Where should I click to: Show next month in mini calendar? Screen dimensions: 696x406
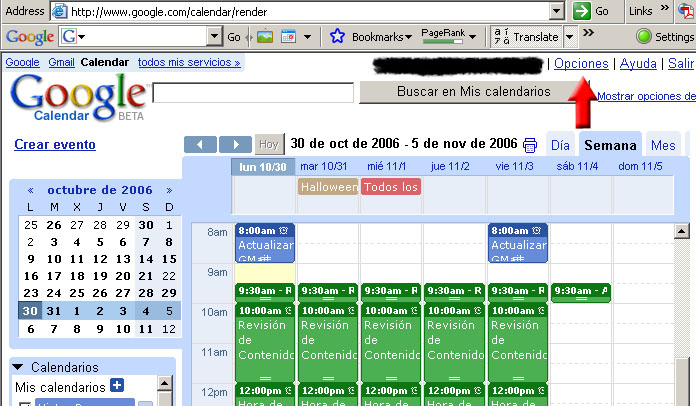pyautogui.click(x=169, y=190)
